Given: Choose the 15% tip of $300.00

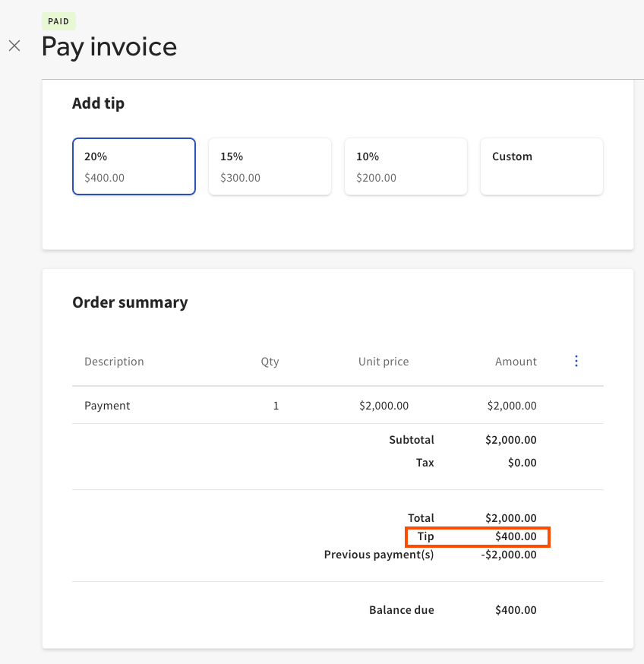Looking at the screenshot, I should [270, 166].
